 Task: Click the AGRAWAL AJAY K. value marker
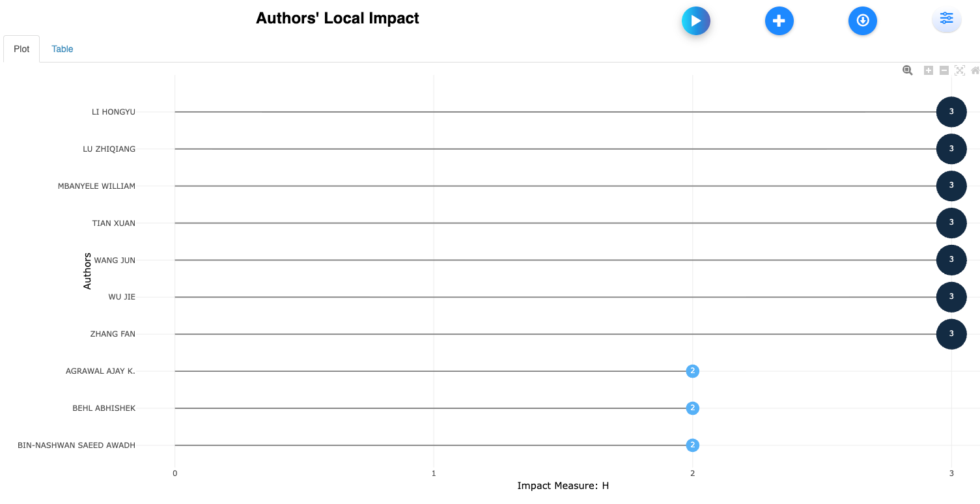point(692,371)
